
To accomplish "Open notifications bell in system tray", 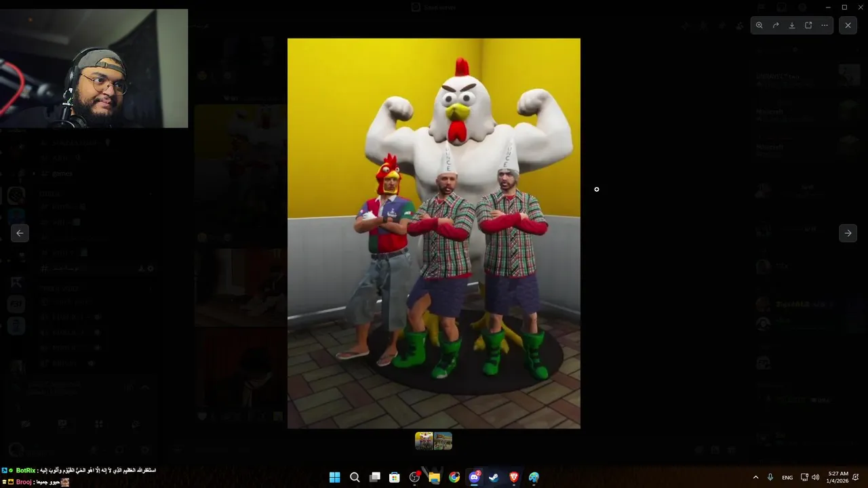I will [x=856, y=477].
